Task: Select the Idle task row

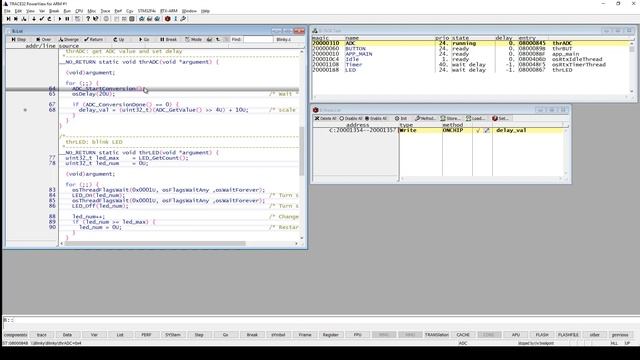Action: click(470, 59)
